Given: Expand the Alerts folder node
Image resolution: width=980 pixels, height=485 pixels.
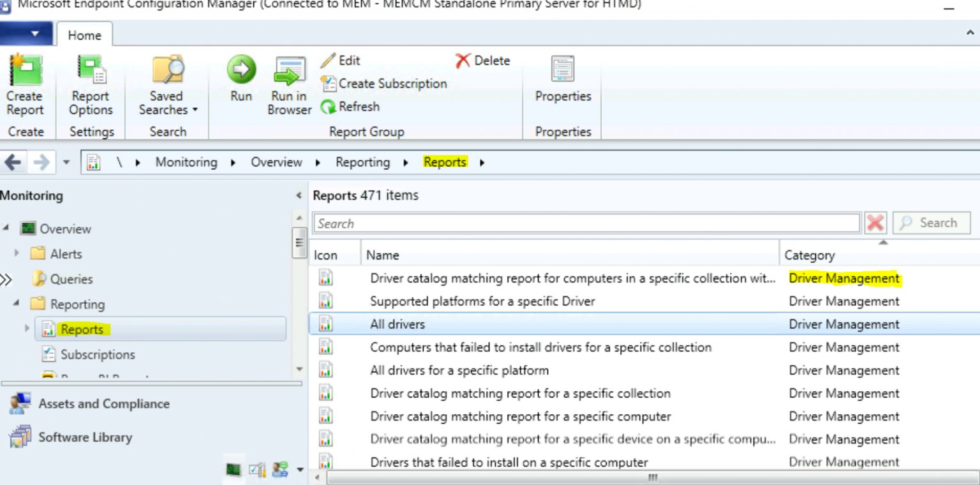Looking at the screenshot, I should pyautogui.click(x=17, y=253).
